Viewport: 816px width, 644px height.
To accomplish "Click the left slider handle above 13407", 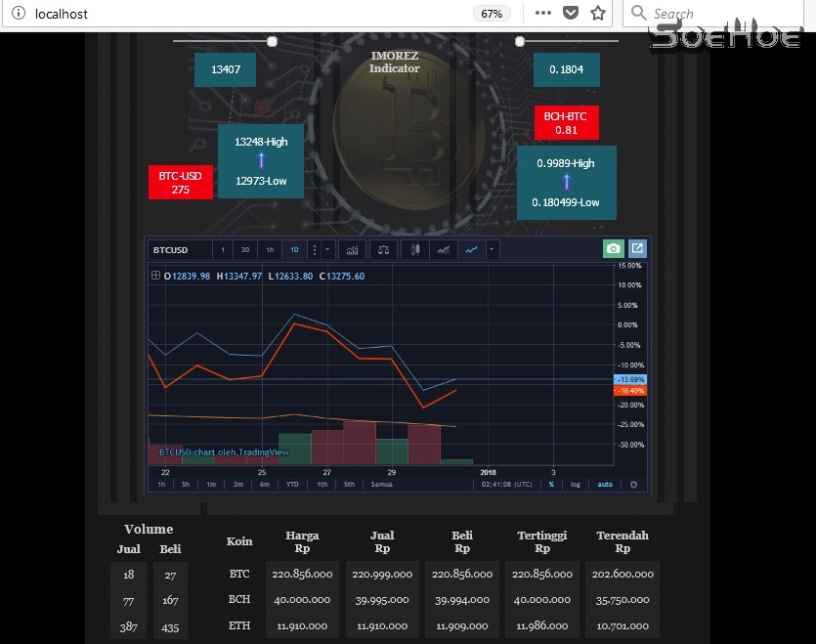I will tap(272, 41).
